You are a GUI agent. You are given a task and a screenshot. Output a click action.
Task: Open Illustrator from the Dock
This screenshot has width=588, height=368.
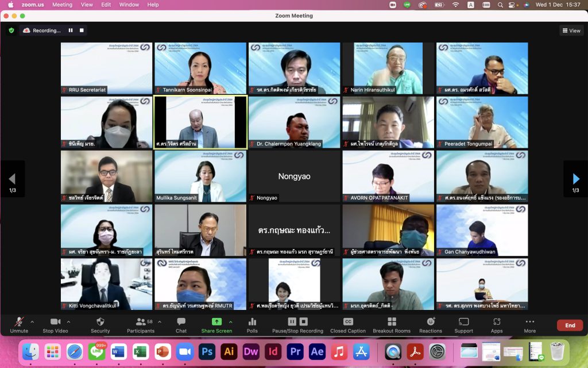229,352
